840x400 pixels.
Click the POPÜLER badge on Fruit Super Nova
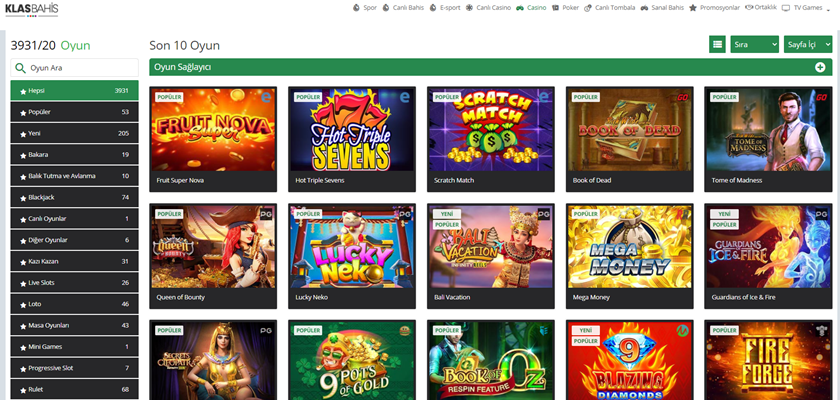tap(169, 97)
